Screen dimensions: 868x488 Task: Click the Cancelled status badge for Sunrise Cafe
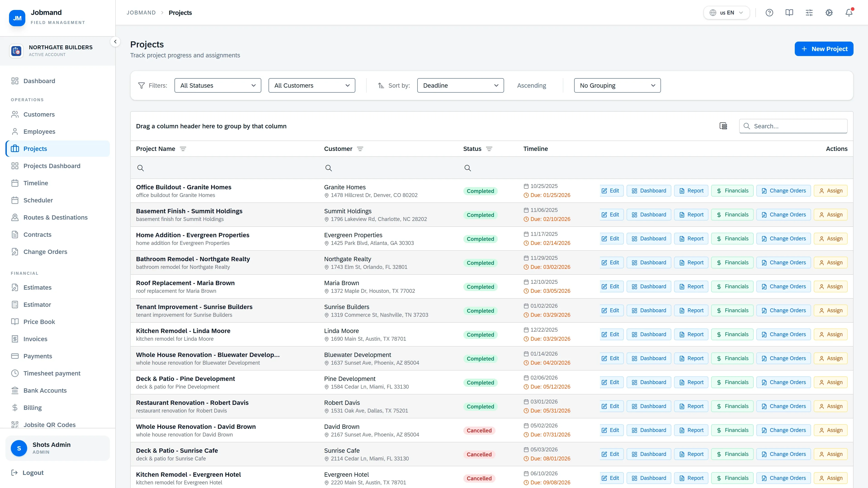pos(479,454)
